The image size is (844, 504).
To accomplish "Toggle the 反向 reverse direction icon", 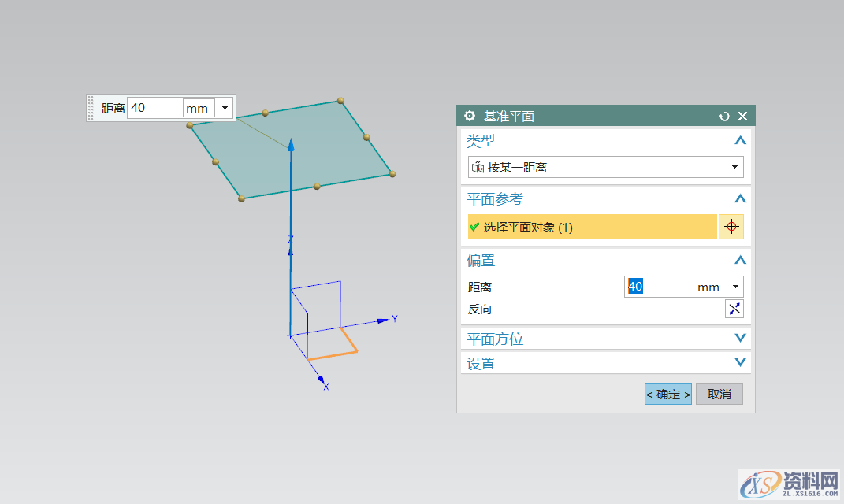I will pos(734,309).
